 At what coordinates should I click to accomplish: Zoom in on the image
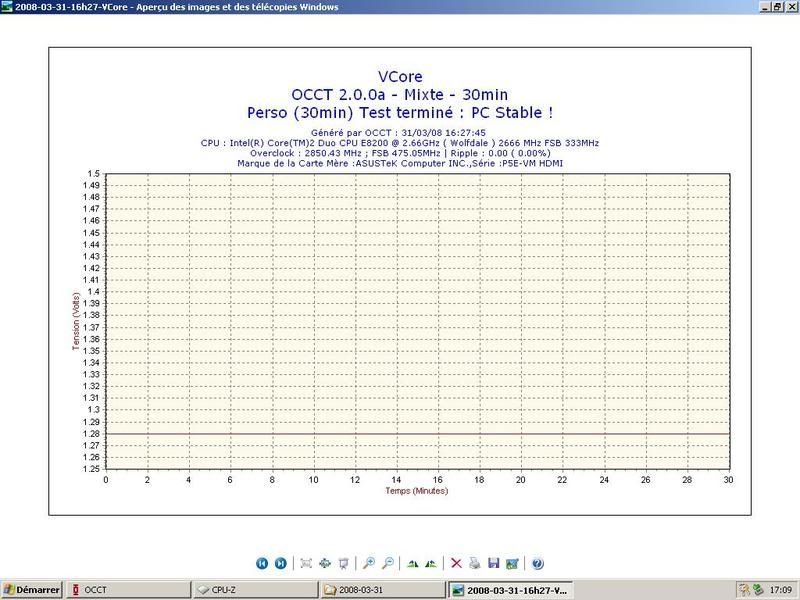(369, 563)
